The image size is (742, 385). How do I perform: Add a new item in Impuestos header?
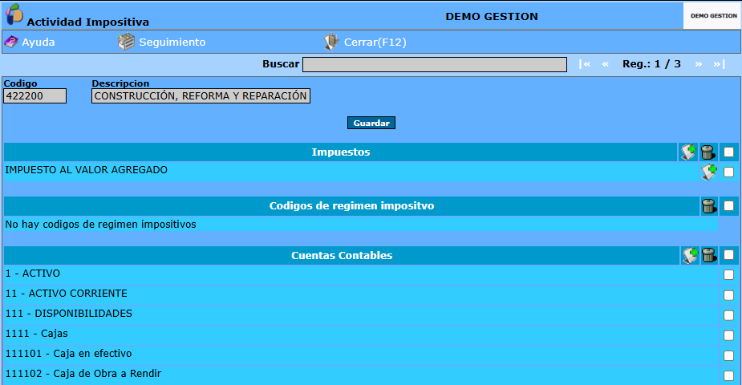689,152
